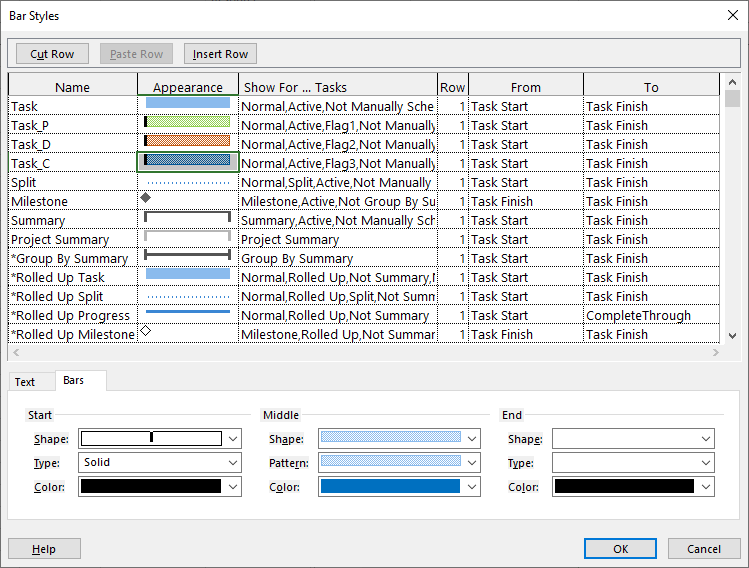The width and height of the screenshot is (749, 568).
Task: Click Show For cell reading Group By Summary
Action: click(338, 258)
